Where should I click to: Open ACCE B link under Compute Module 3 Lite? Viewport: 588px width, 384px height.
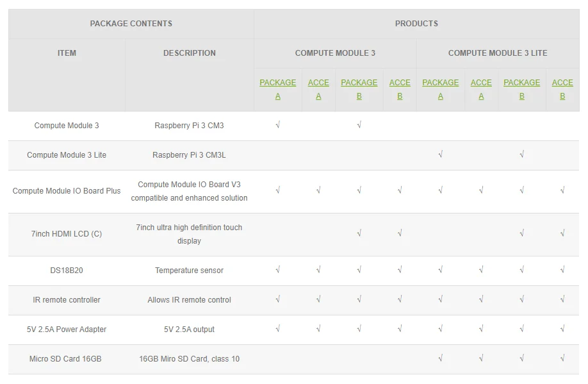[562, 89]
